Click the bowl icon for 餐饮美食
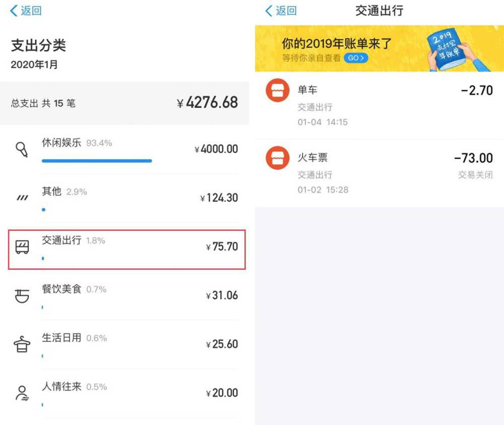The height and width of the screenshot is (425, 504). pyautogui.click(x=22, y=295)
